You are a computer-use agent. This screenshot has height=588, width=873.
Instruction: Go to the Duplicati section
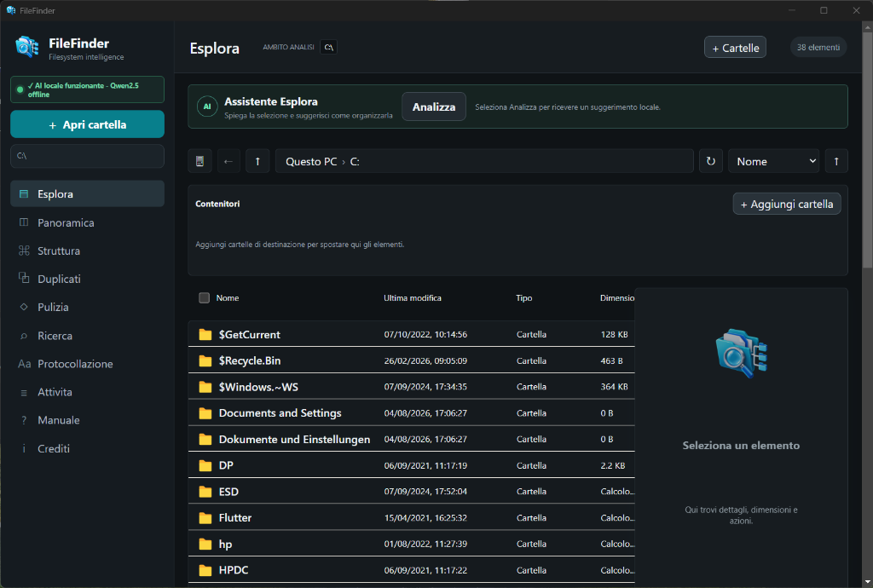coord(88,279)
